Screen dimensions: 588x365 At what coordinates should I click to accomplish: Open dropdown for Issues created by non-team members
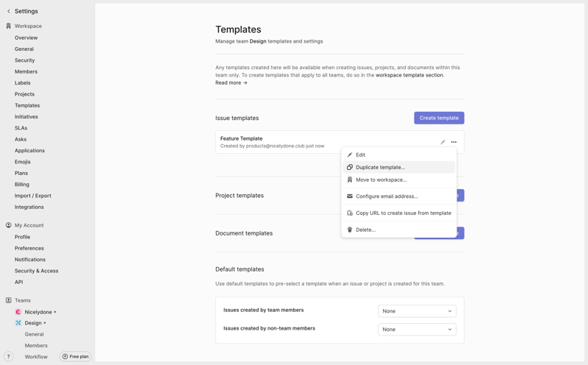417,330
